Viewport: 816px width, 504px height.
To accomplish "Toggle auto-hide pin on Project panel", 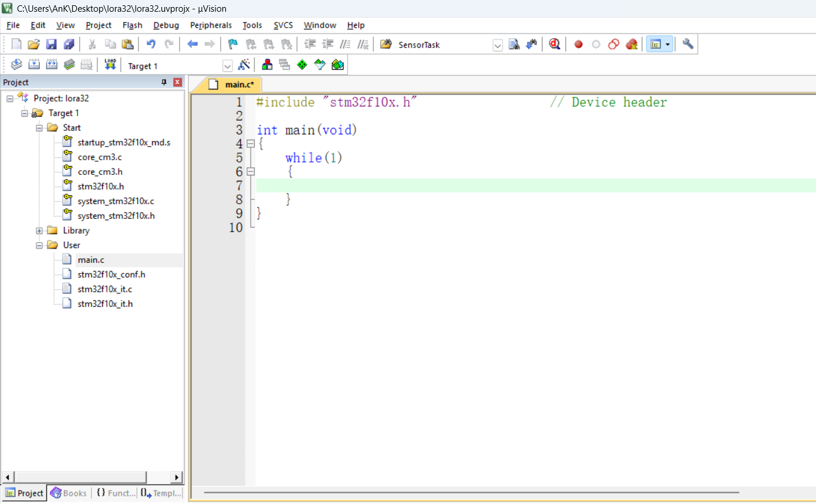I will point(164,83).
